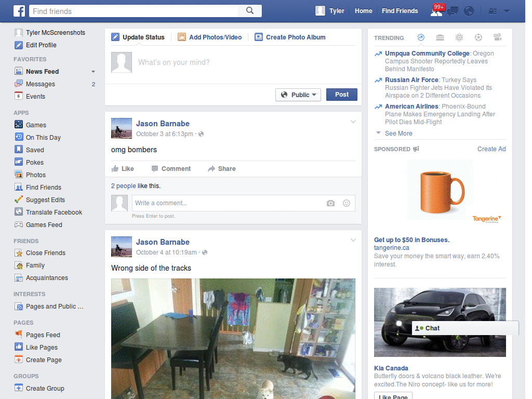The image size is (532, 399).
Task: Show sports trends via the soccer ball icon
Action: [x=478, y=37]
